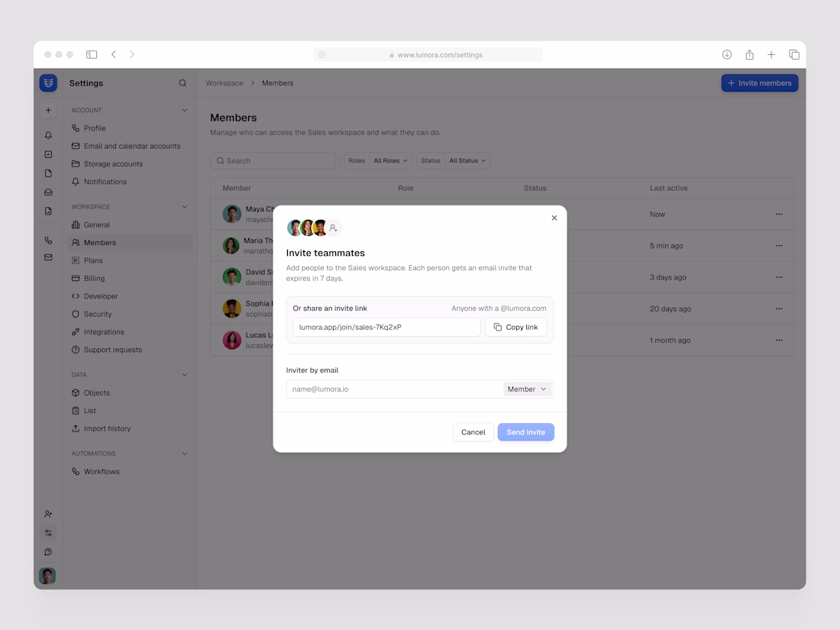Open a new browser tab with plus icon
Image resolution: width=840 pixels, height=630 pixels.
[771, 55]
